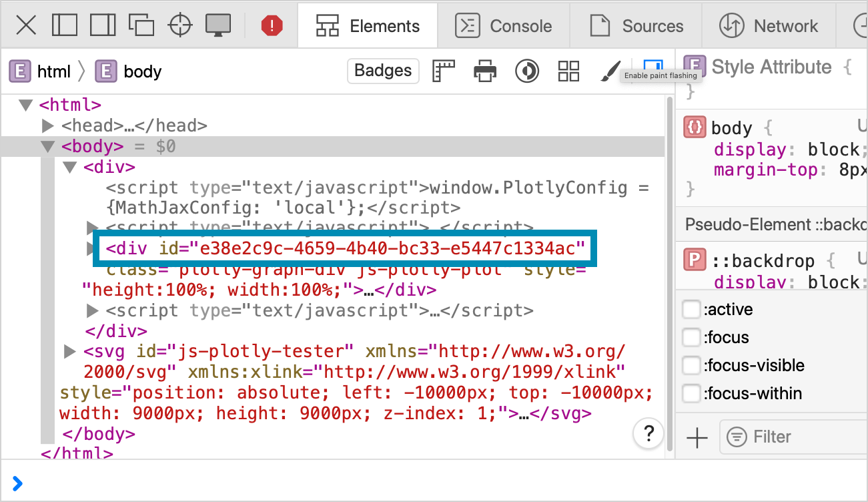The image size is (868, 502).
Task: Click the ::backdrop selector text
Action: pyautogui.click(x=763, y=260)
